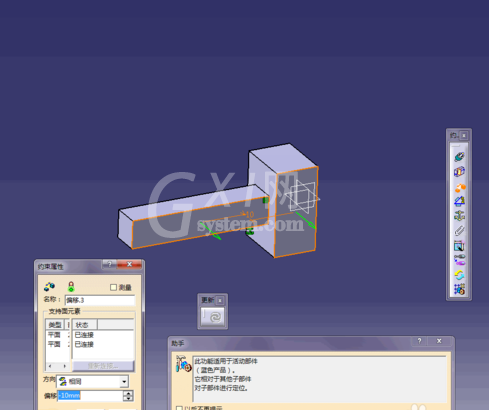Enable the 测量 checkbox
The image size is (489, 410).
coord(113,287)
